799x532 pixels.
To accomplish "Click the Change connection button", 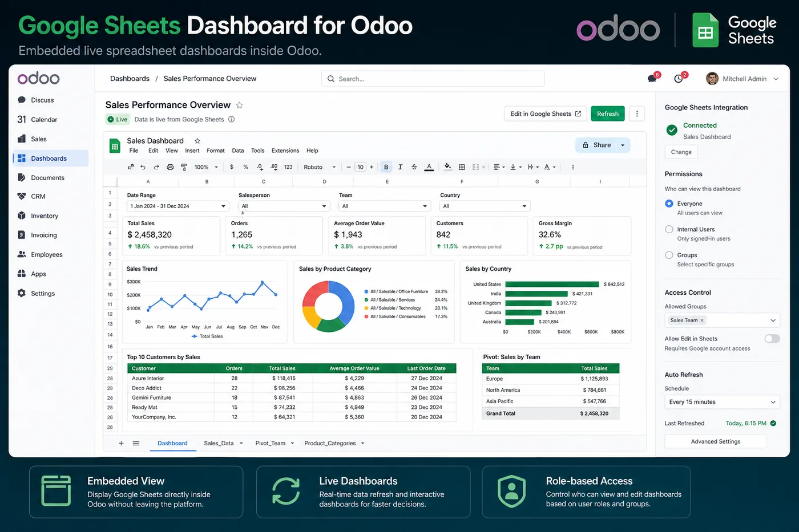I will click(681, 152).
